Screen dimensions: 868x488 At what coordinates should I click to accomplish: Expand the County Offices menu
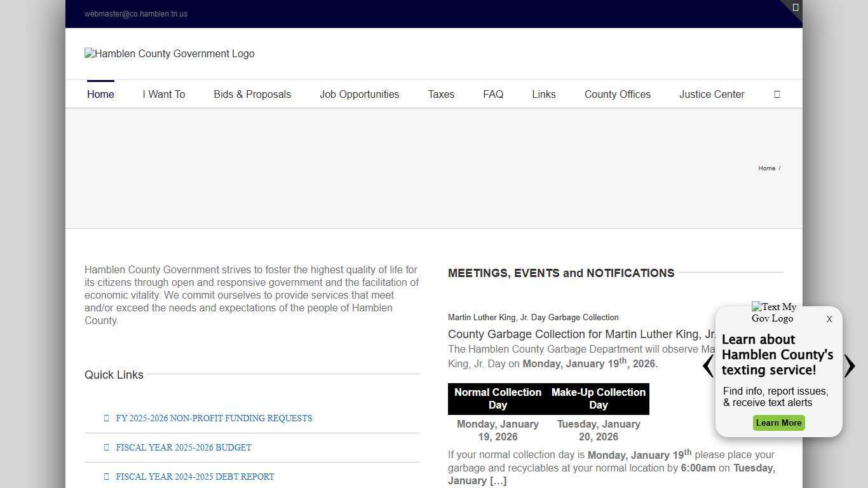617,94
